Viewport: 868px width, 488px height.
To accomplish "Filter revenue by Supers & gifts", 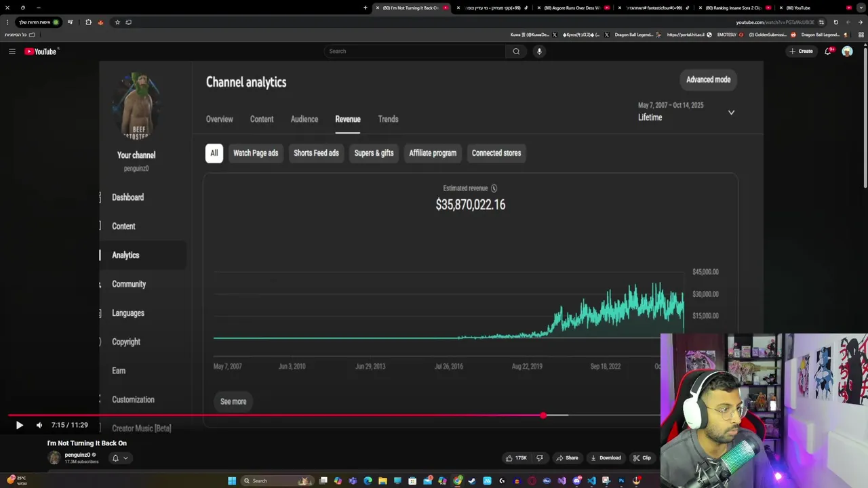I will click(374, 153).
